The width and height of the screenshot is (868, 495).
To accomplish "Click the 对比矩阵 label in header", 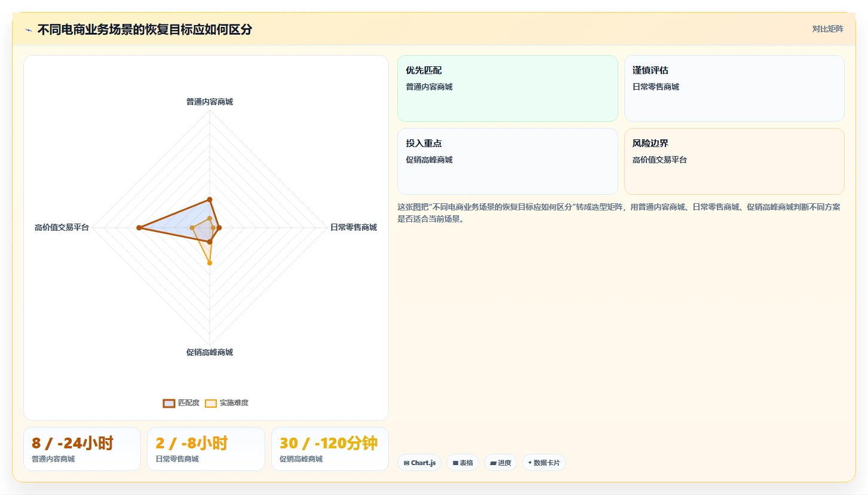I will 827,29.
